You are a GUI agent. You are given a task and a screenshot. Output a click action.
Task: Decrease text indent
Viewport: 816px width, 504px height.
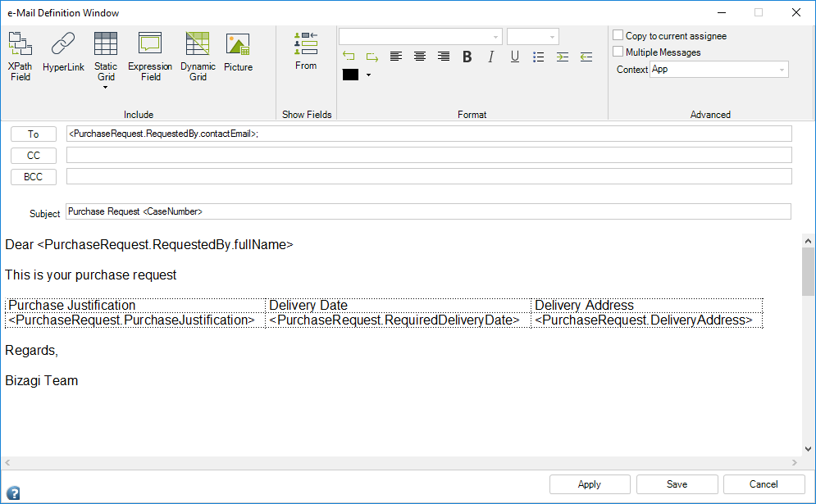pyautogui.click(x=586, y=57)
